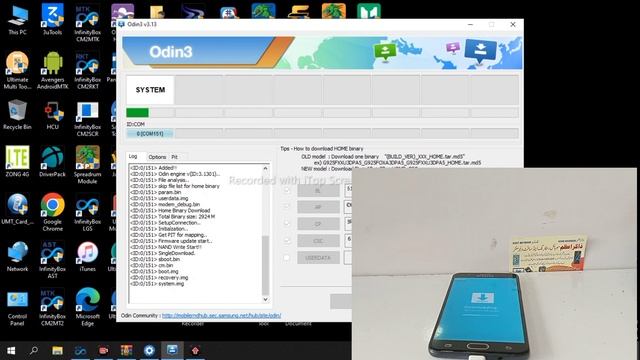Viewport: 640px width, 360px height.
Task: Select 'skip file list for home binary' line
Action: (175, 186)
